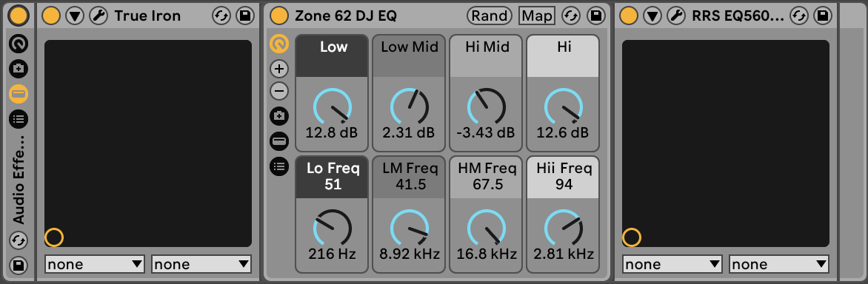
Task: Show macro variations in Zone 62 DJ EQ
Action: (x=279, y=116)
